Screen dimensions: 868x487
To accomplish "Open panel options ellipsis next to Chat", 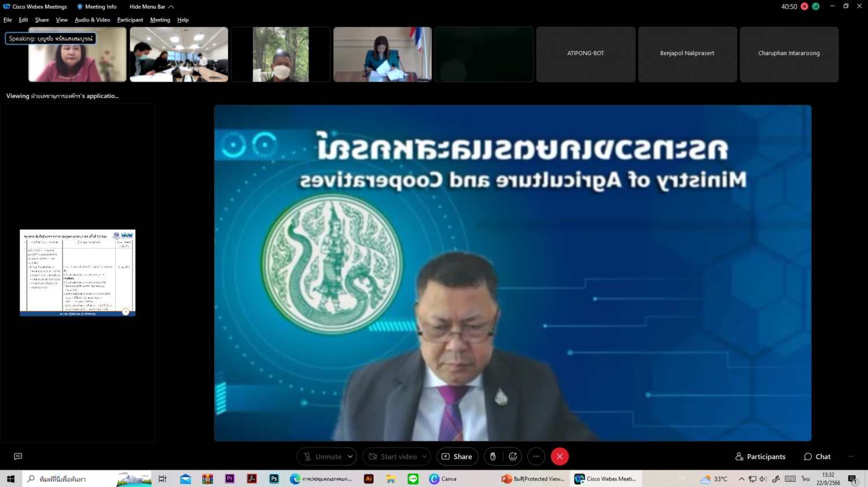I will (851, 456).
